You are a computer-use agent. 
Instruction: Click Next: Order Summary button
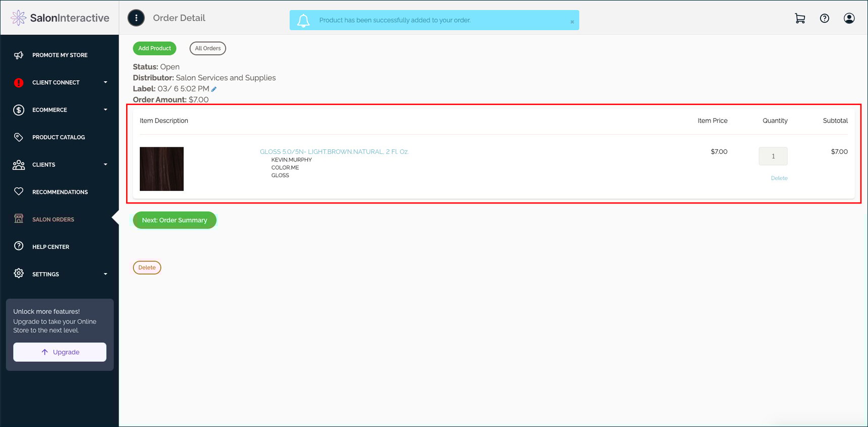175,220
